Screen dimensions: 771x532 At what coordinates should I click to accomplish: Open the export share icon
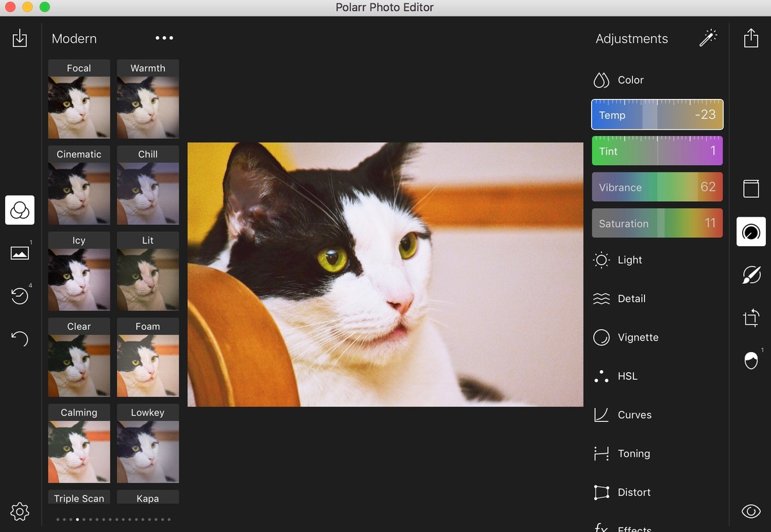[x=750, y=38]
